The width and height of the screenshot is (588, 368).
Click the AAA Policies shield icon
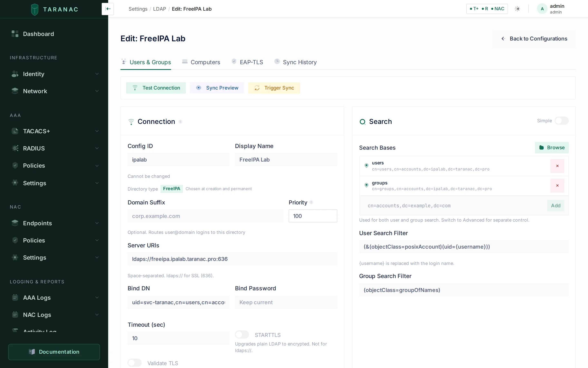click(x=15, y=166)
